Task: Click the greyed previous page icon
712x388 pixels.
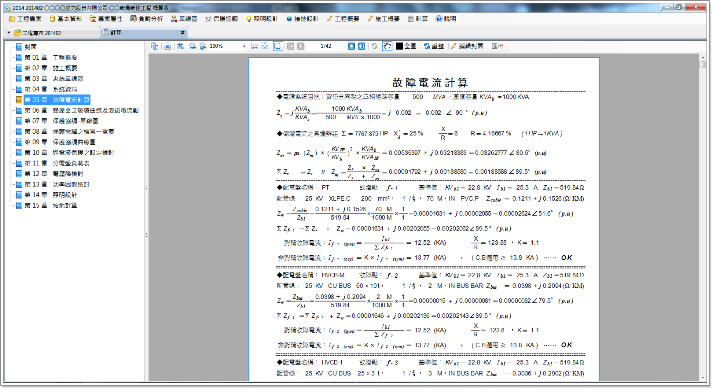Action: [301, 46]
